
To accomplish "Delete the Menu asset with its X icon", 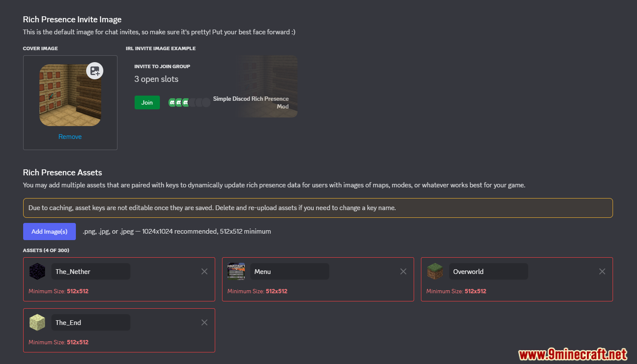I will 403,271.
